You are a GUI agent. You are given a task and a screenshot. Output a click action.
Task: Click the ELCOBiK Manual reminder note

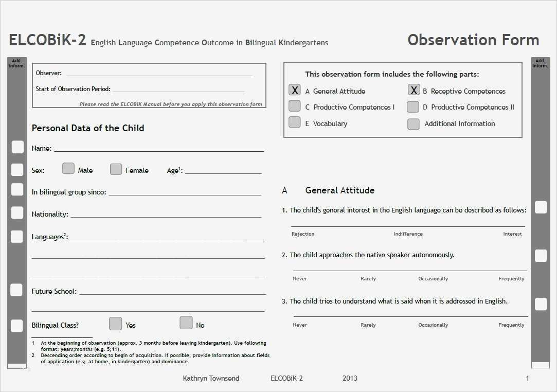pos(171,104)
